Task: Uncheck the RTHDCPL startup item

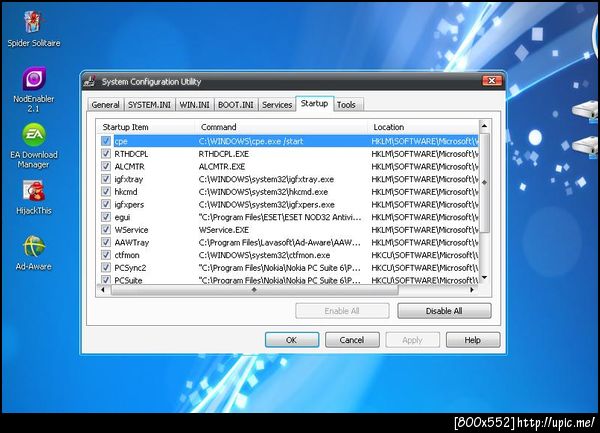Action: pos(106,154)
